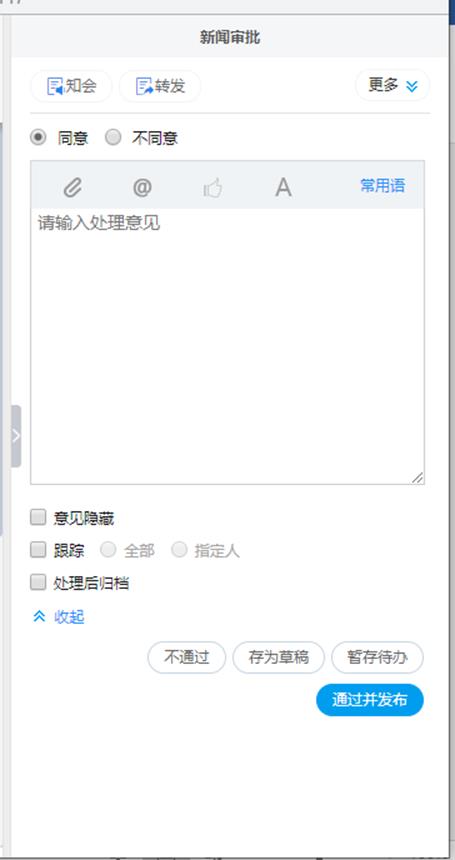
Task: Tick the 跟踪 checkbox
Action: click(38, 550)
